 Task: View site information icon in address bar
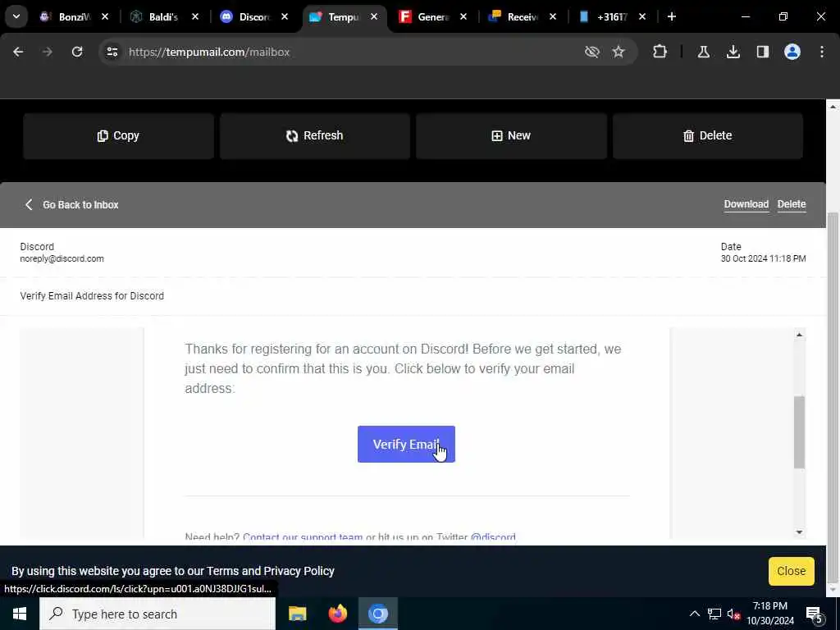(x=112, y=52)
